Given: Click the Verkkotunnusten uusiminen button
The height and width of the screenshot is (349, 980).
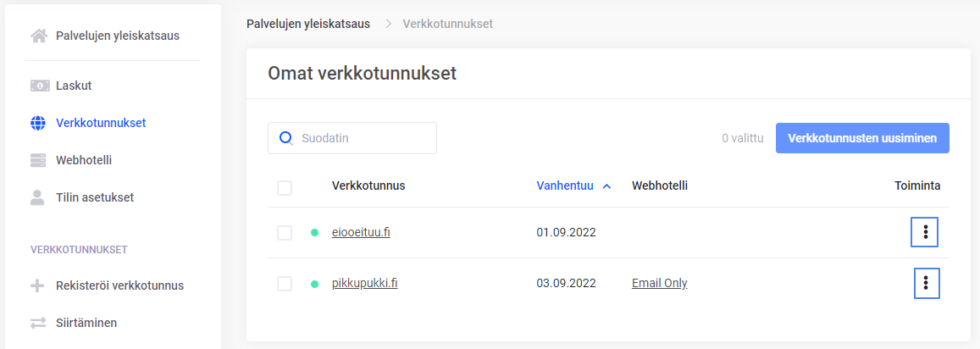Looking at the screenshot, I should (x=861, y=138).
